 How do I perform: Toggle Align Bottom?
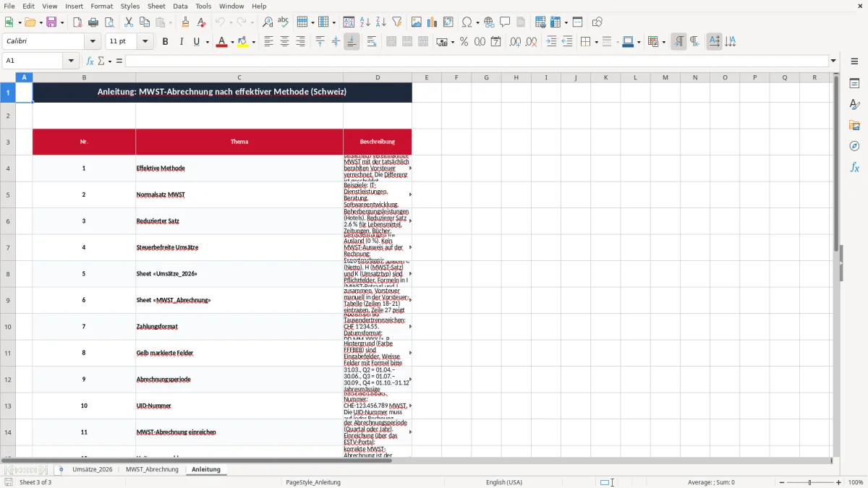pos(352,42)
